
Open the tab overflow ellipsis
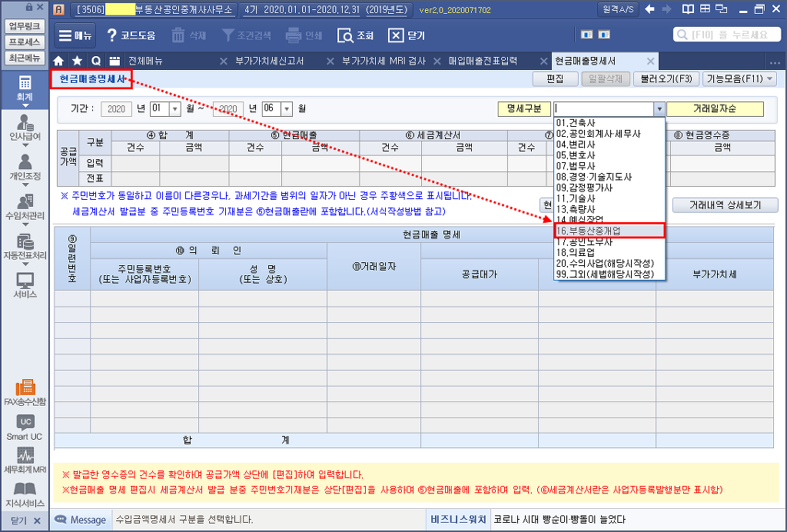(775, 62)
